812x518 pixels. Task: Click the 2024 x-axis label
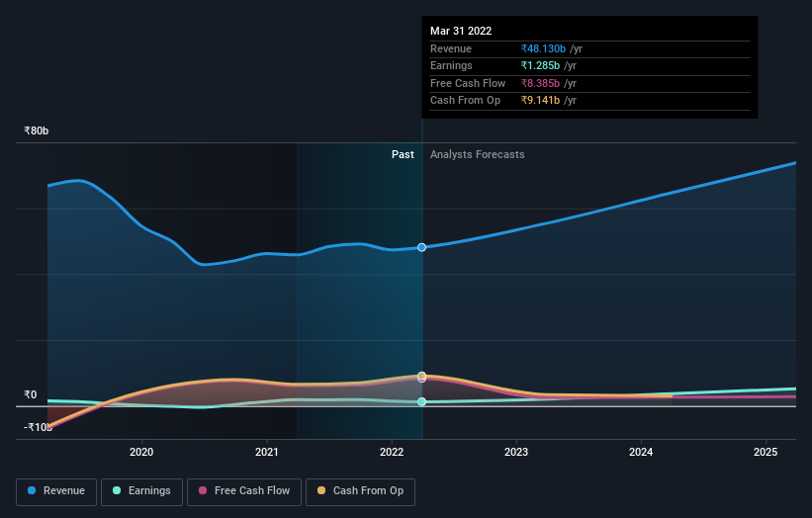click(x=641, y=453)
